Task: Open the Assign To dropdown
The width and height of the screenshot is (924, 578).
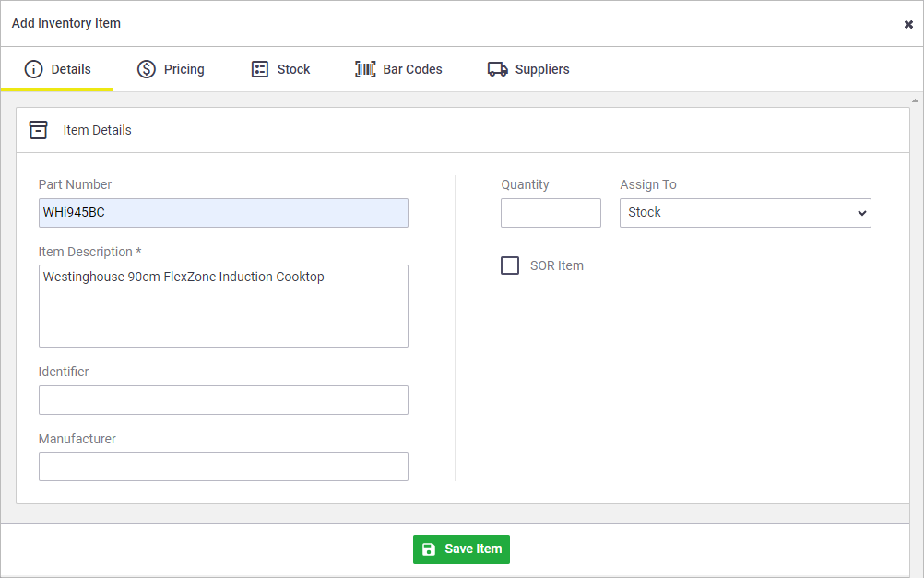Action: click(745, 213)
